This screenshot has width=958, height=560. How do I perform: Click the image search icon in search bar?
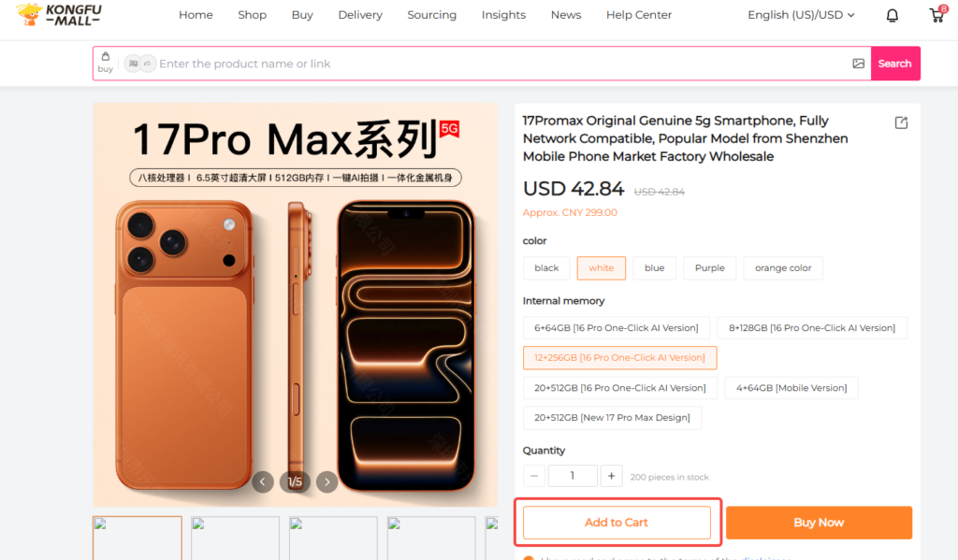click(859, 64)
